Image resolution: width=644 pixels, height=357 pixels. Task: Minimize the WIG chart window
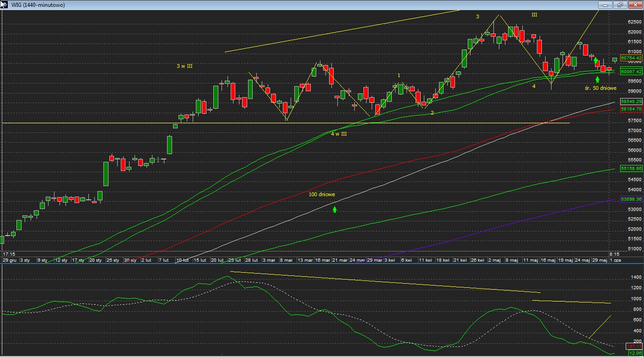(606, 5)
